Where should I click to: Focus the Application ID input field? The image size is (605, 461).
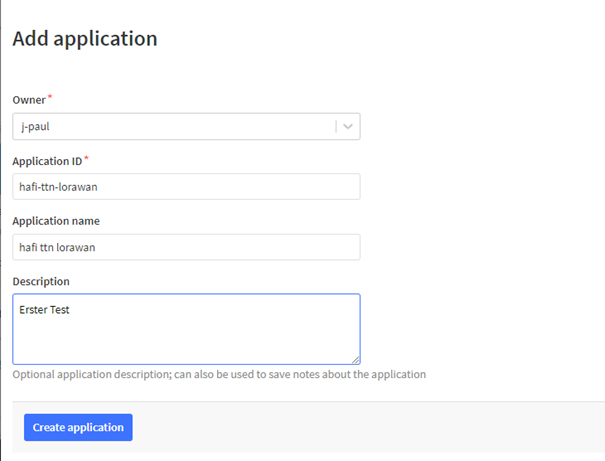[x=186, y=187]
